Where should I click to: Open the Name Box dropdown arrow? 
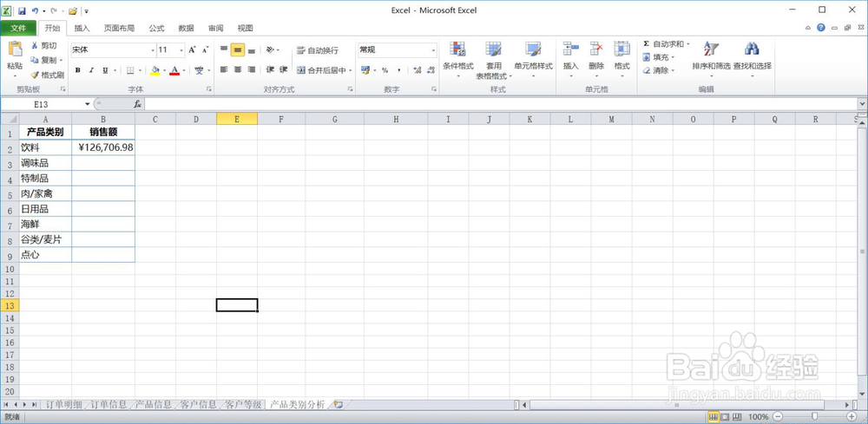pyautogui.click(x=87, y=104)
